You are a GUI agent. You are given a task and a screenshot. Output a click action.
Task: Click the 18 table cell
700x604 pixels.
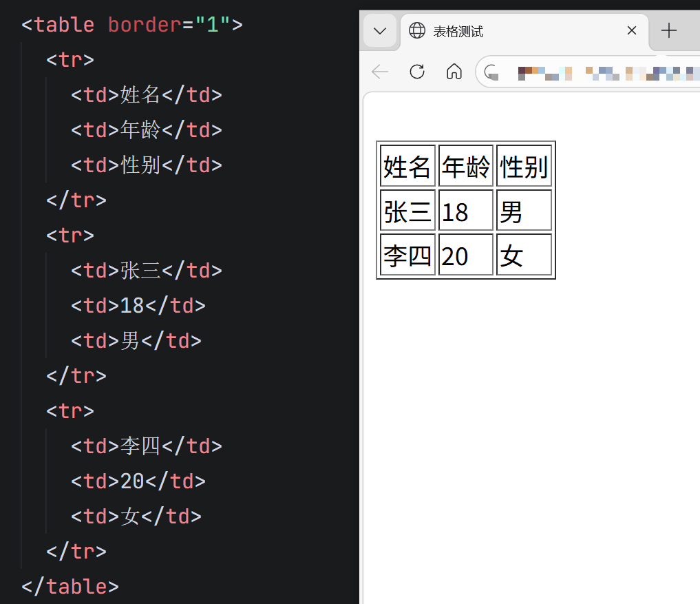tap(465, 210)
